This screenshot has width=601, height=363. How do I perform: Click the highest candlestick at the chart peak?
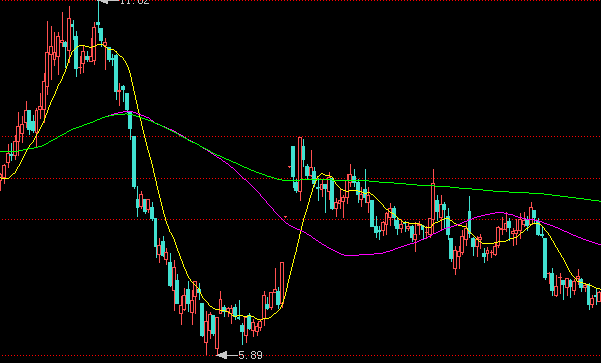(98, 23)
